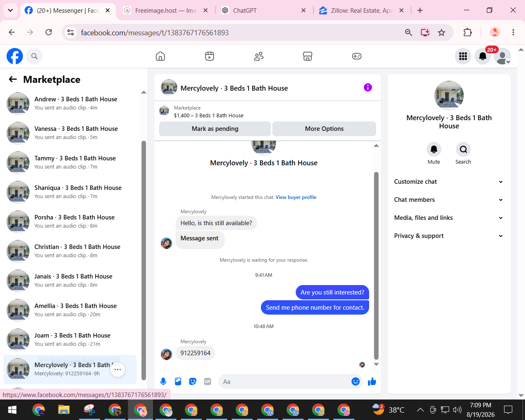Install app icon in the address bar
This screenshot has width=525, height=420.
[425, 32]
